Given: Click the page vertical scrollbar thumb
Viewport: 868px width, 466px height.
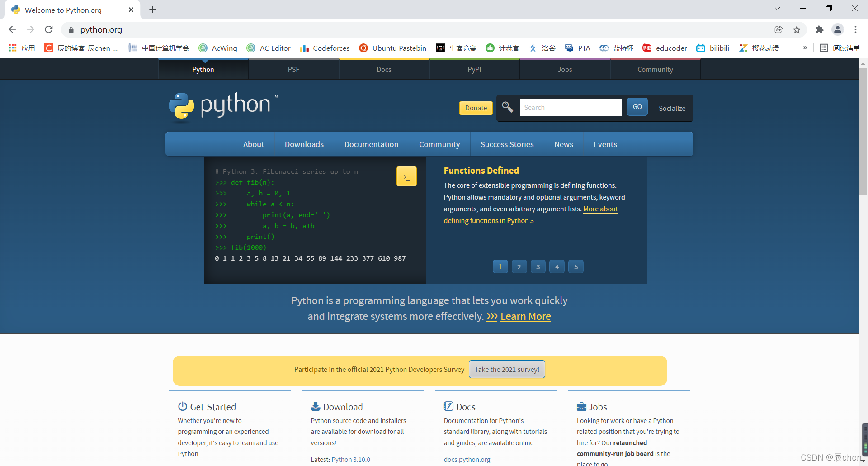Looking at the screenshot, I should pyautogui.click(x=863, y=131).
